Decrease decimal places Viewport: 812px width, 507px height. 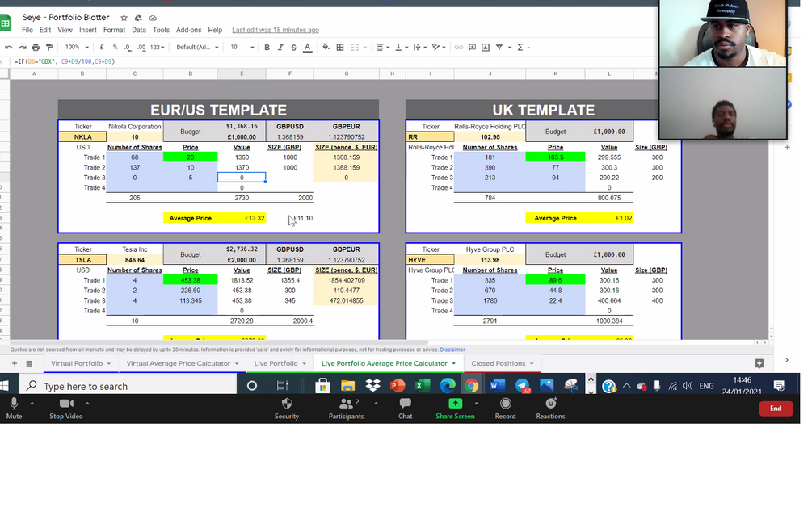tap(128, 47)
